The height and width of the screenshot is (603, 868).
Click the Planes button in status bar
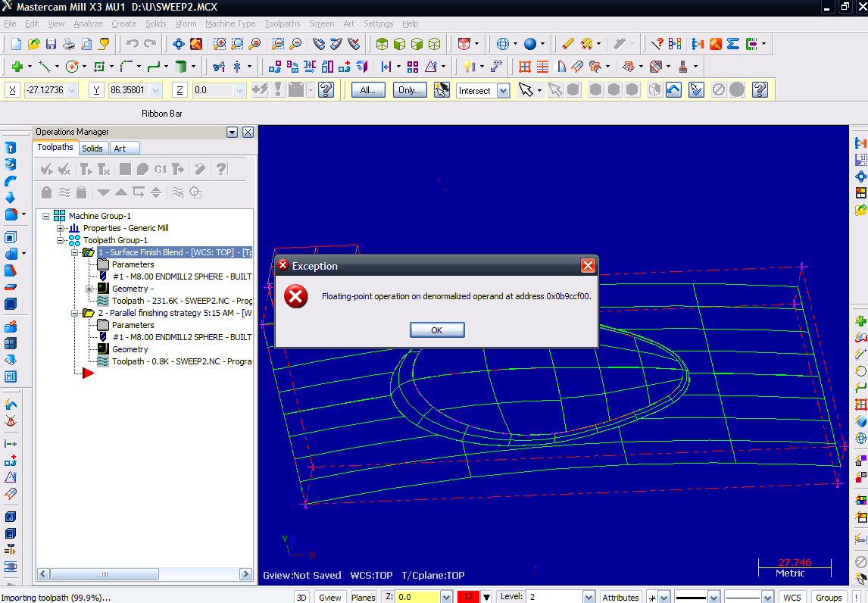[x=363, y=597]
